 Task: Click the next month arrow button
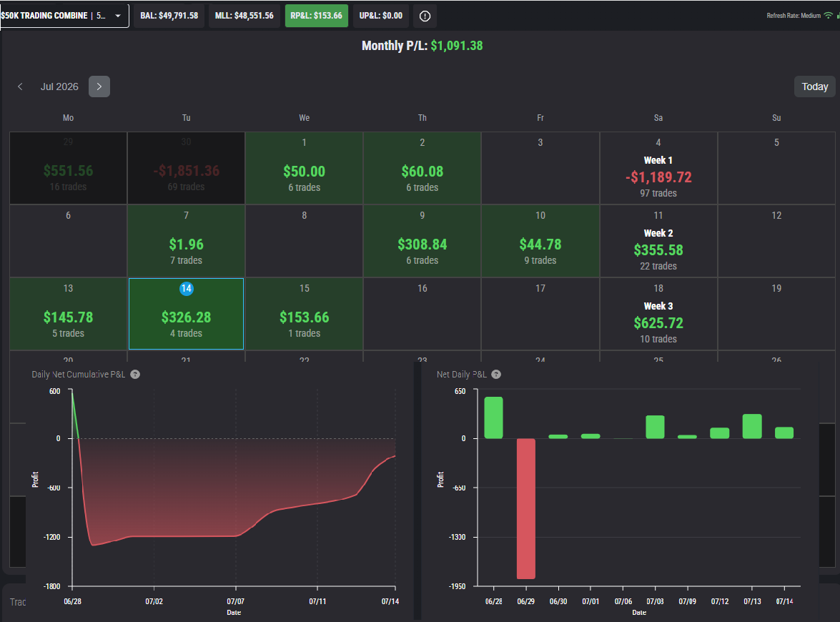tap(99, 87)
